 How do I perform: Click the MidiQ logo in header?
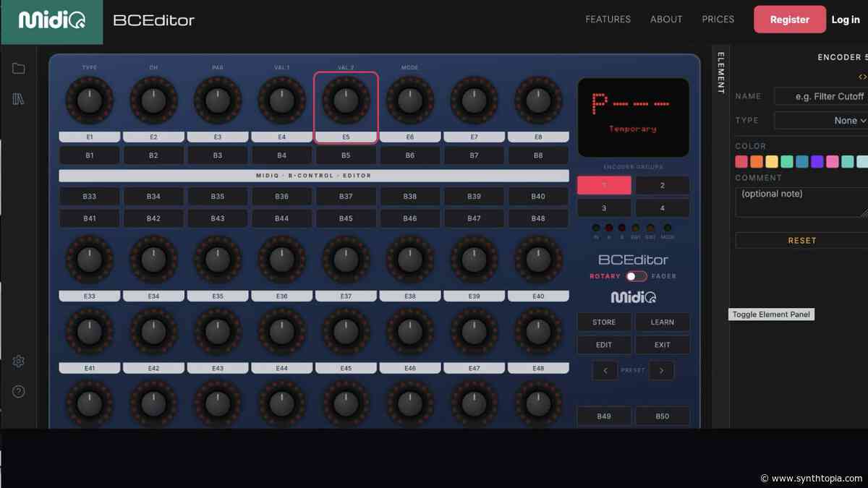51,21
